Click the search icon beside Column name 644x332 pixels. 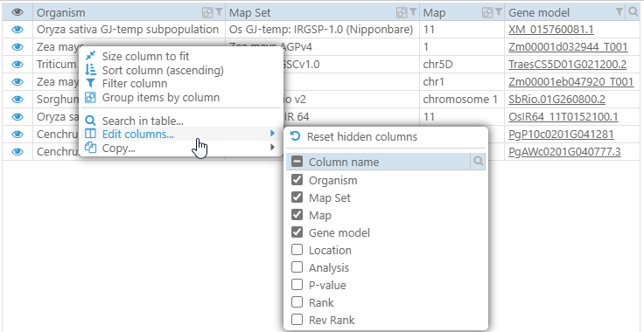(478, 162)
